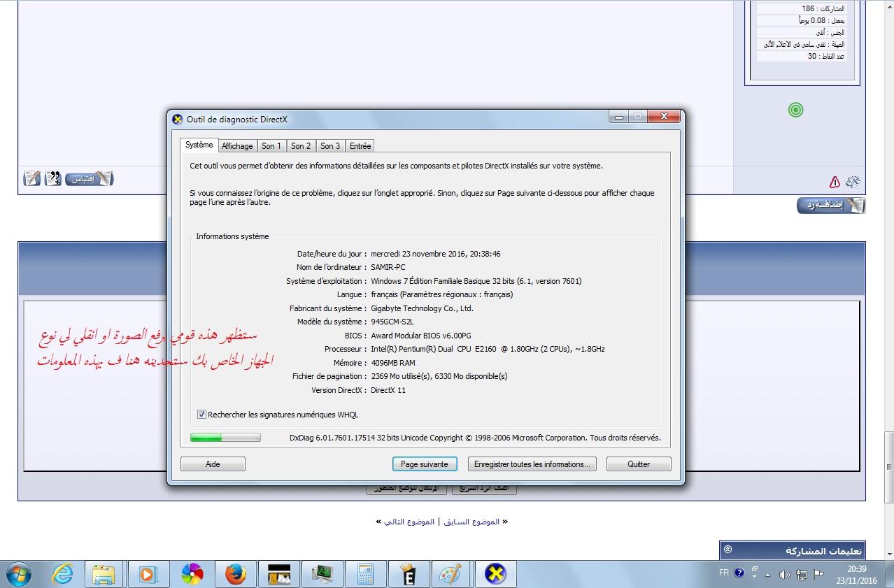Click the green DxDiag progress bar
Screen dimensions: 894x588
tap(225, 438)
